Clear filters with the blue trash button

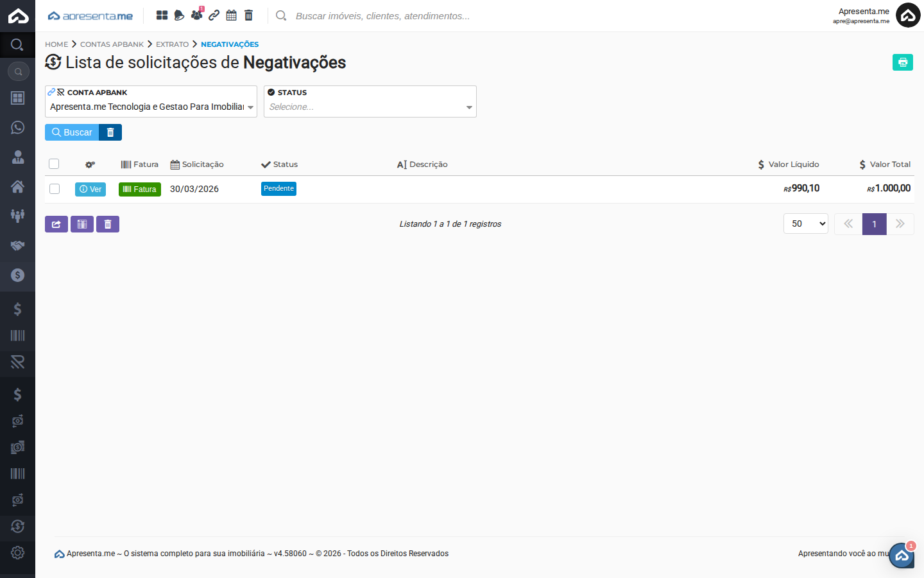coord(110,132)
